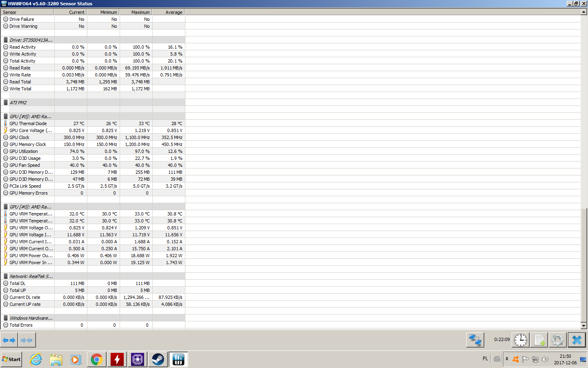Viewport: 588px width, 368px height.
Task: Launch the media player taskbar icon
Action: pos(76,359)
